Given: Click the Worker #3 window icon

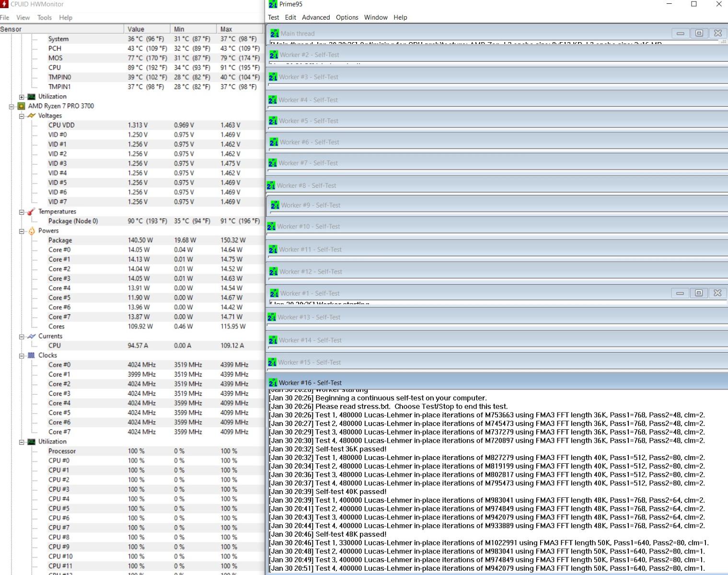Looking at the screenshot, I should (x=273, y=77).
